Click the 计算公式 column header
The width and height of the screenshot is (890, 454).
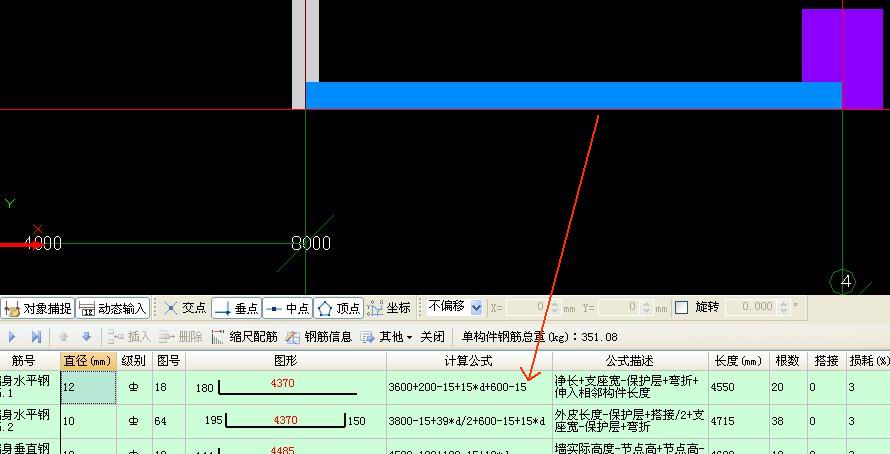click(x=469, y=361)
